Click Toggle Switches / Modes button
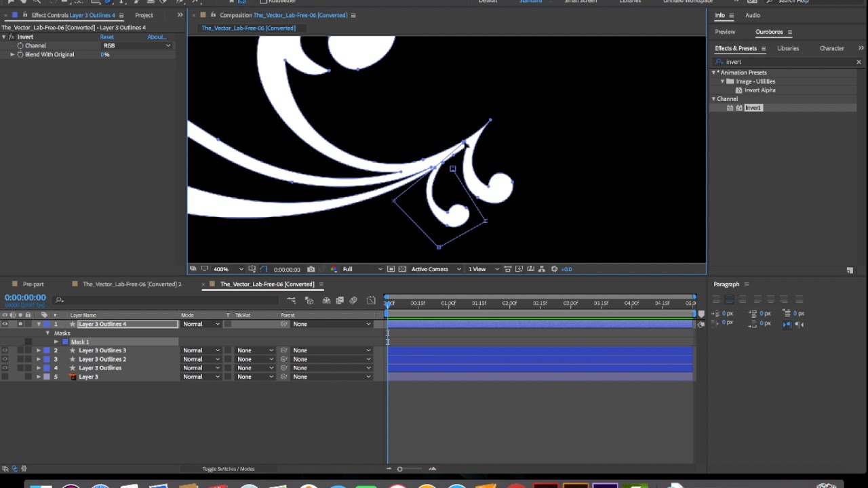868x488 pixels. [x=228, y=469]
